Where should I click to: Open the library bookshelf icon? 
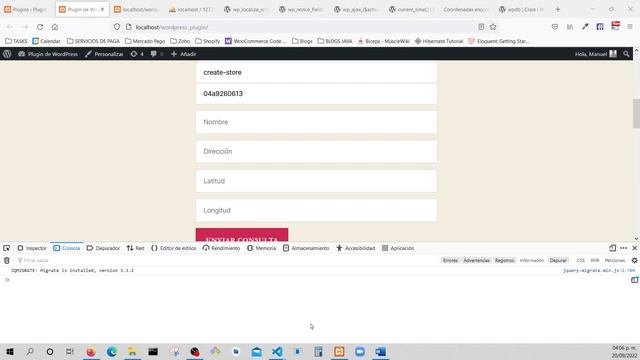tap(570, 27)
